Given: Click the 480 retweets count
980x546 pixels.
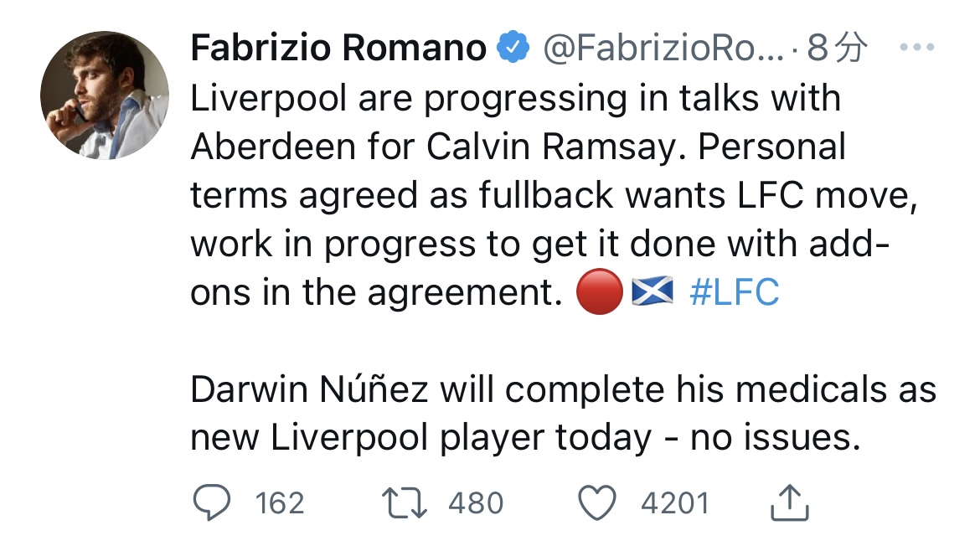Looking at the screenshot, I should 476,502.
